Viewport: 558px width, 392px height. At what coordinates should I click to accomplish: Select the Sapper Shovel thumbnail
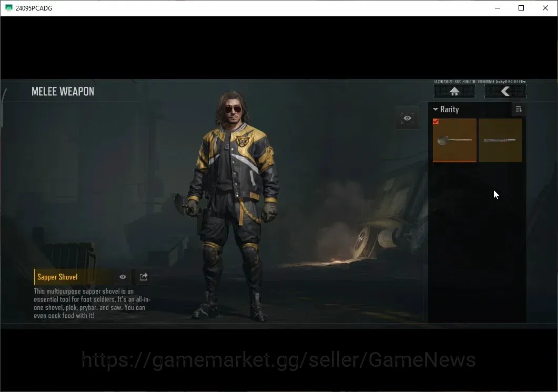[x=454, y=140]
